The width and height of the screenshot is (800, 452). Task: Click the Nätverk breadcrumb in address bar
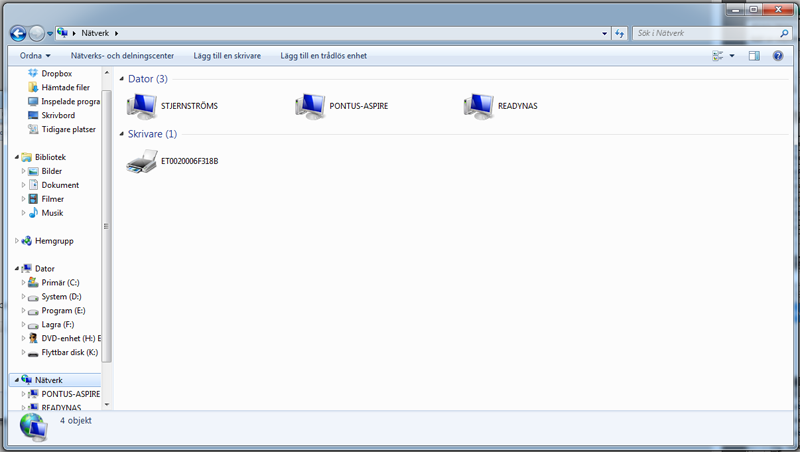pos(95,33)
